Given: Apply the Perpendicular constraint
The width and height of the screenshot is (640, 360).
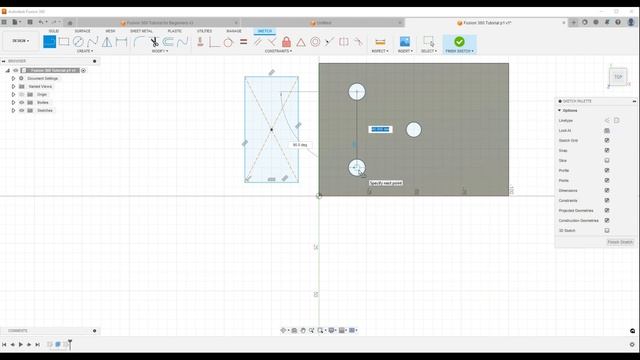Looking at the screenshot, I should [x=272, y=42].
